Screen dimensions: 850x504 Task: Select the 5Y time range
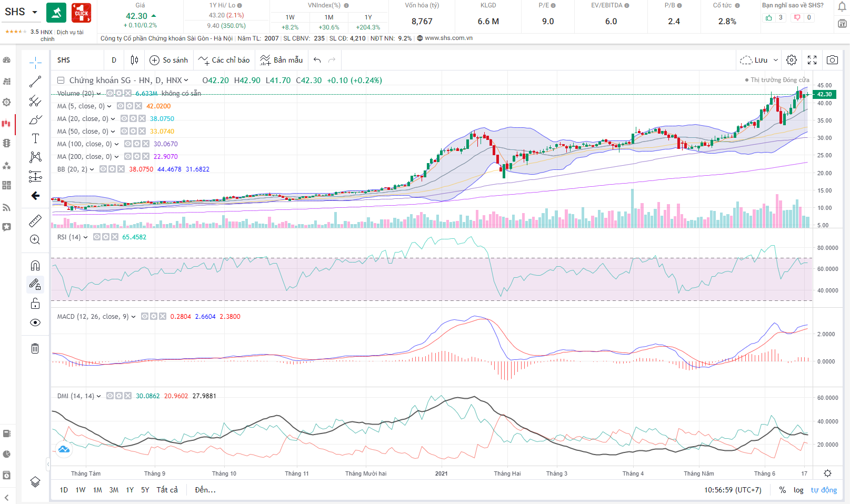[145, 490]
